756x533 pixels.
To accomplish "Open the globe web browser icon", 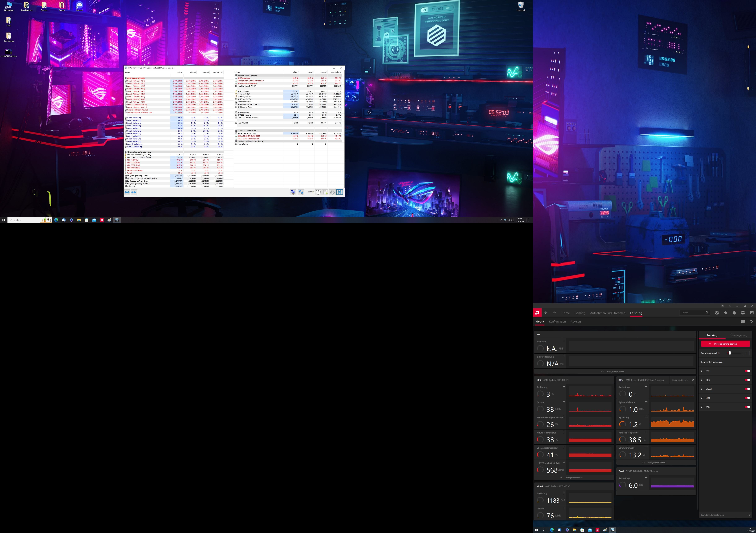I will 717,313.
